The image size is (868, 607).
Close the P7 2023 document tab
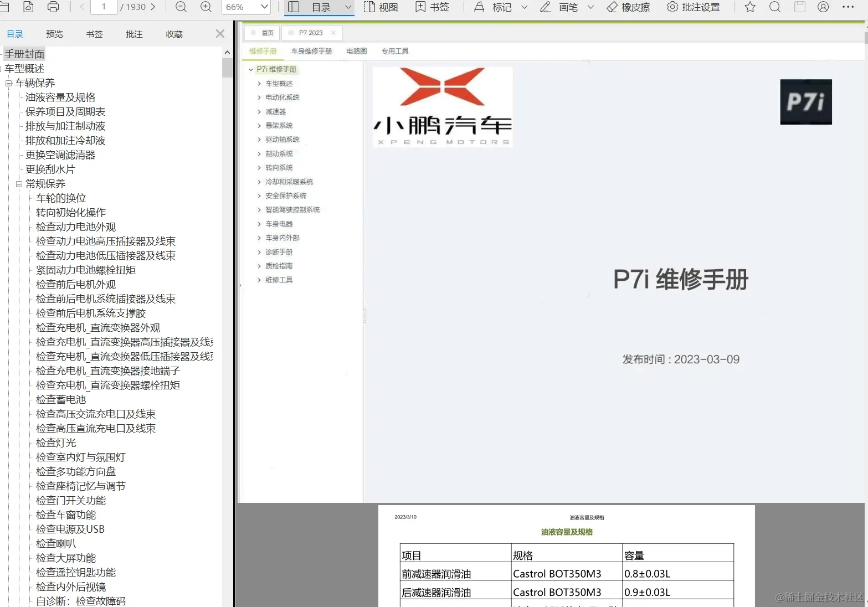(333, 33)
